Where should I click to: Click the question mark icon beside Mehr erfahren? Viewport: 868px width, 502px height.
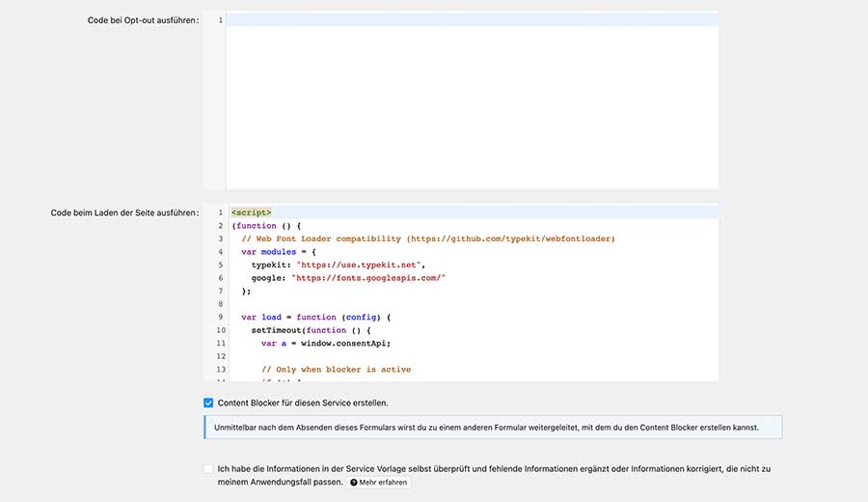click(x=354, y=482)
